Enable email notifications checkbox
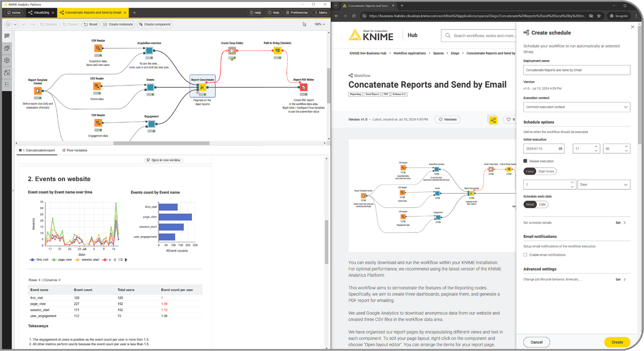 pyautogui.click(x=525, y=255)
